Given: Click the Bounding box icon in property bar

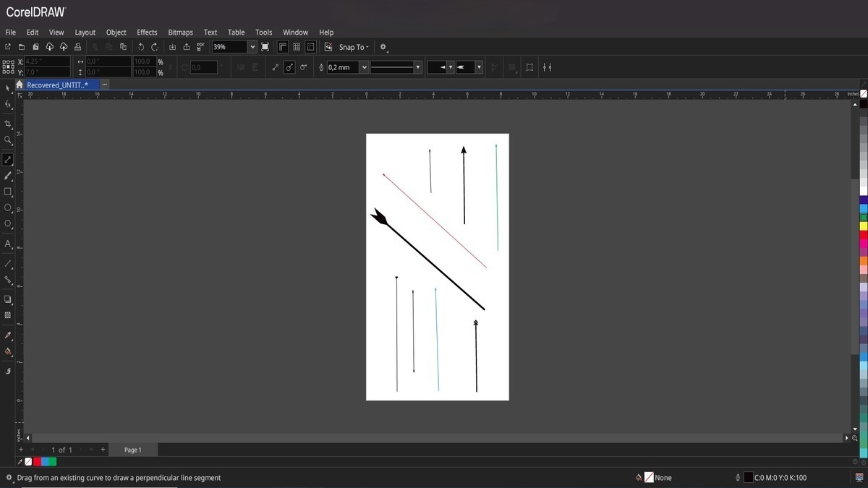Looking at the screenshot, I should 529,67.
